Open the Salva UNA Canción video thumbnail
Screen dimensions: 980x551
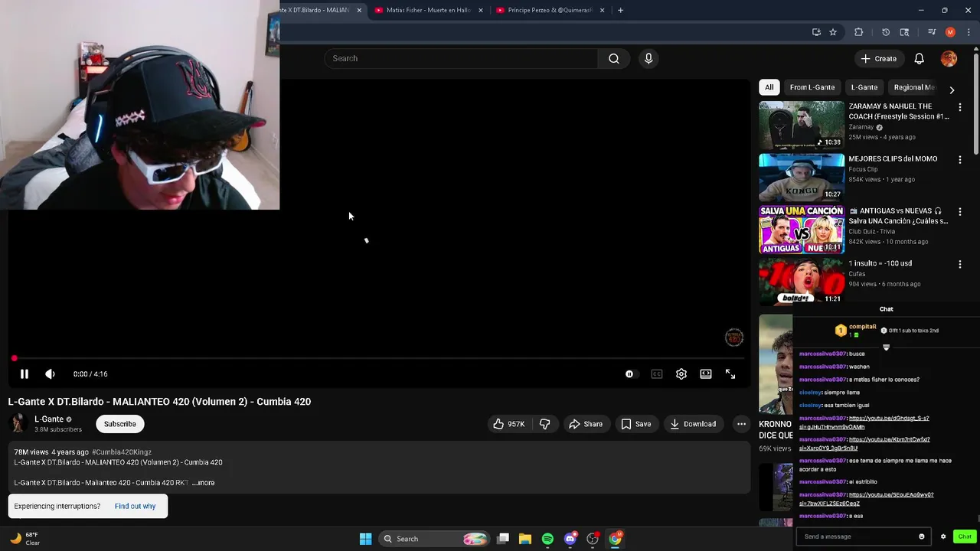point(802,229)
